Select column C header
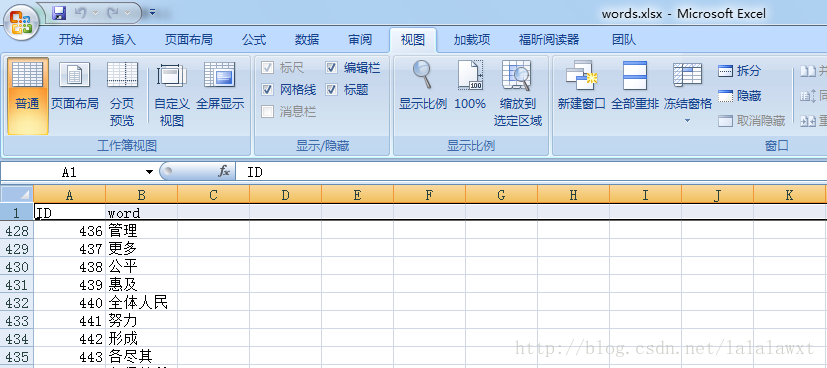 pyautogui.click(x=213, y=195)
